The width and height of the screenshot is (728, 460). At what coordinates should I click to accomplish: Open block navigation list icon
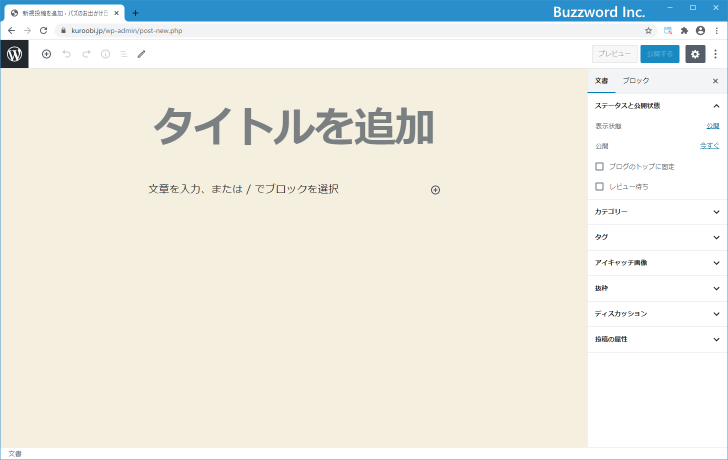[x=124, y=54]
